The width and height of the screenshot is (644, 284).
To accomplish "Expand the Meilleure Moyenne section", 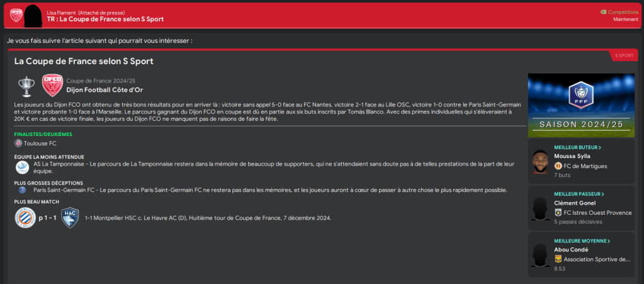I will click(x=581, y=241).
